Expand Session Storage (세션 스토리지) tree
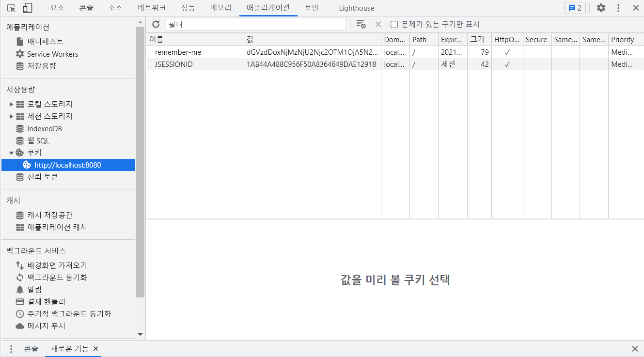This screenshot has width=644, height=357. (x=12, y=116)
